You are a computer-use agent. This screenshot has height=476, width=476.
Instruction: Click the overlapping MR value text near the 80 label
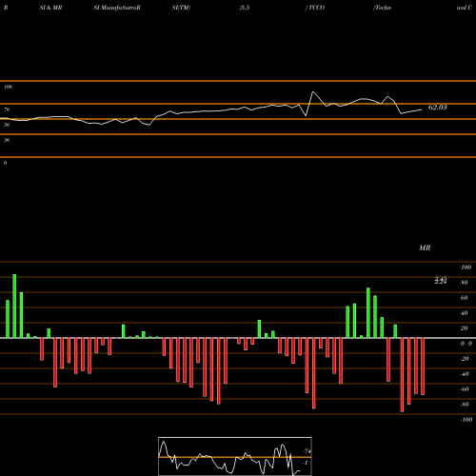pyautogui.click(x=441, y=280)
